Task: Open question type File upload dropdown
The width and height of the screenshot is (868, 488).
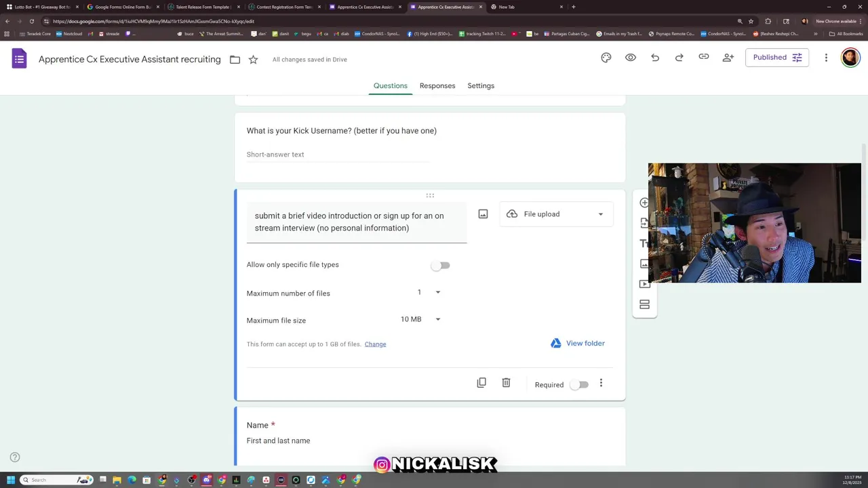Action: [x=556, y=214]
